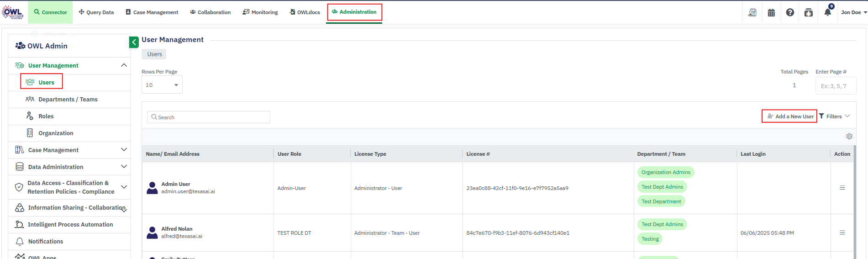Click the user Search field

point(209,117)
